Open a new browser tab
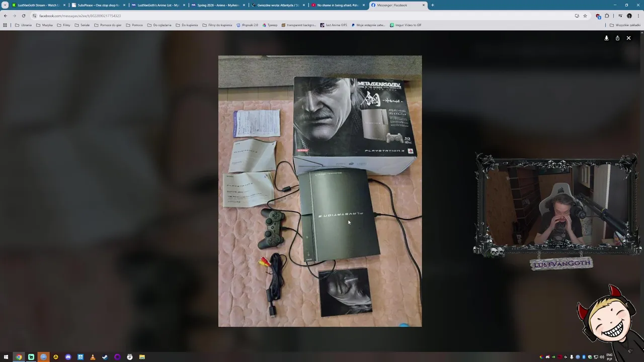 (432, 5)
